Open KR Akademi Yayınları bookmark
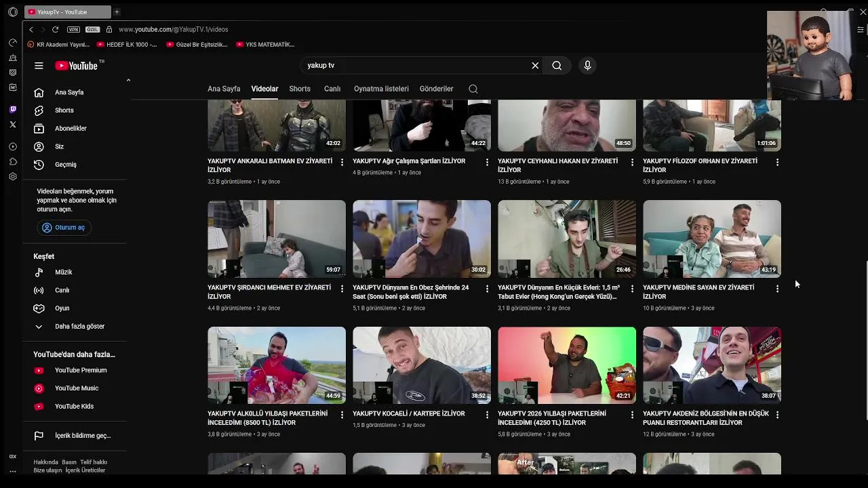This screenshot has height=488, width=868. coord(58,45)
